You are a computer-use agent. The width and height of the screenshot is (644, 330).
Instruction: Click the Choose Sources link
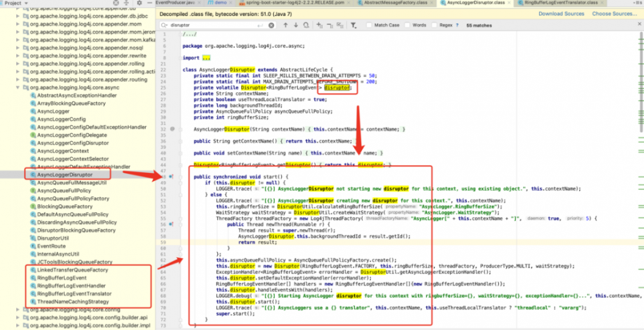pyautogui.click(x=614, y=14)
